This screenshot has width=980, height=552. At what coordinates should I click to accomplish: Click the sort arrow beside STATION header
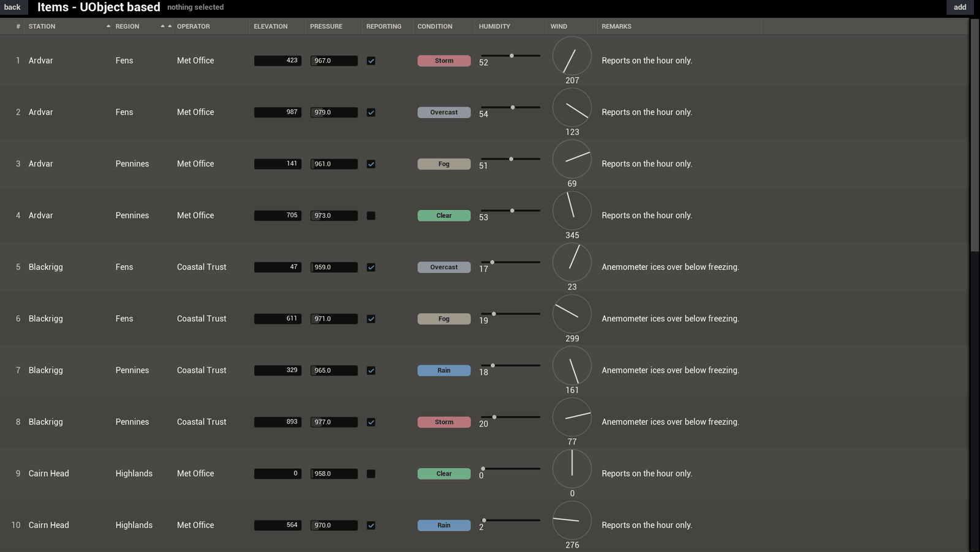108,26
